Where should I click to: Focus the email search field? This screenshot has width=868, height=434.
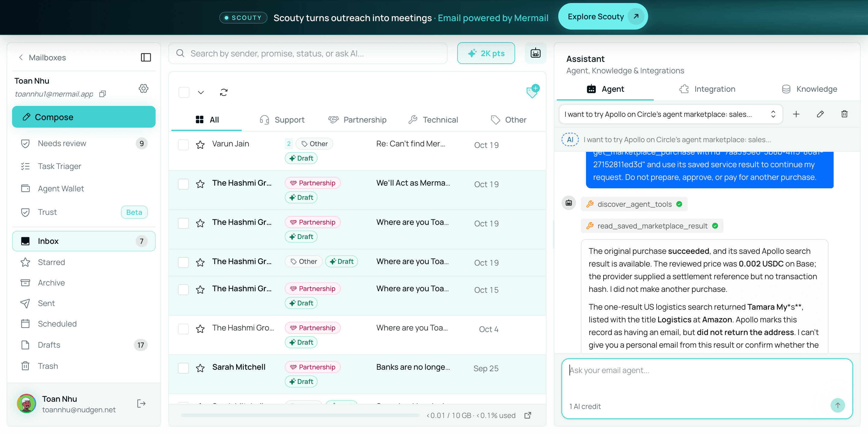(x=308, y=53)
